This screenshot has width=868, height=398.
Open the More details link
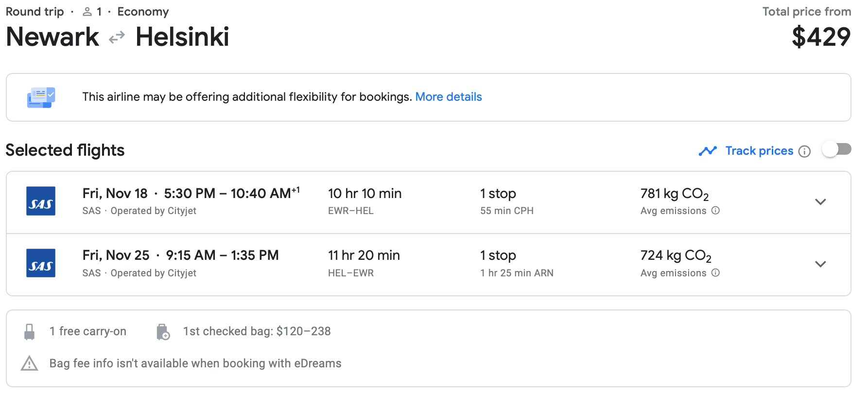click(448, 97)
